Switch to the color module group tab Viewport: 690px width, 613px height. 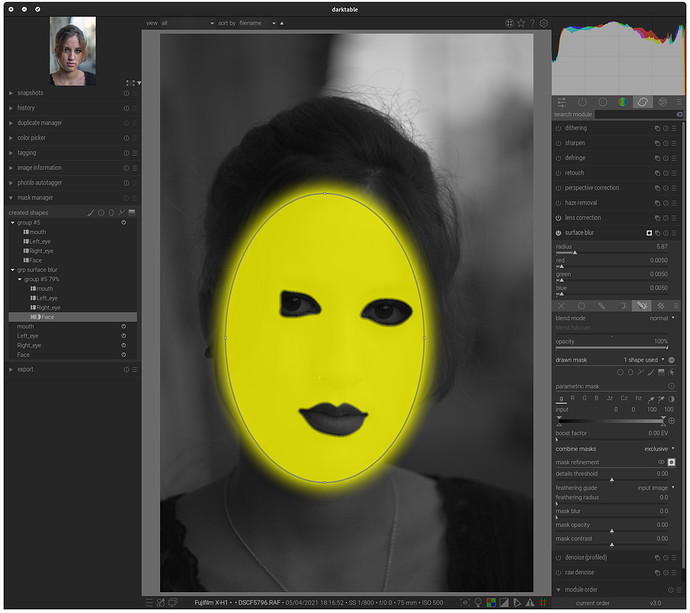(622, 101)
